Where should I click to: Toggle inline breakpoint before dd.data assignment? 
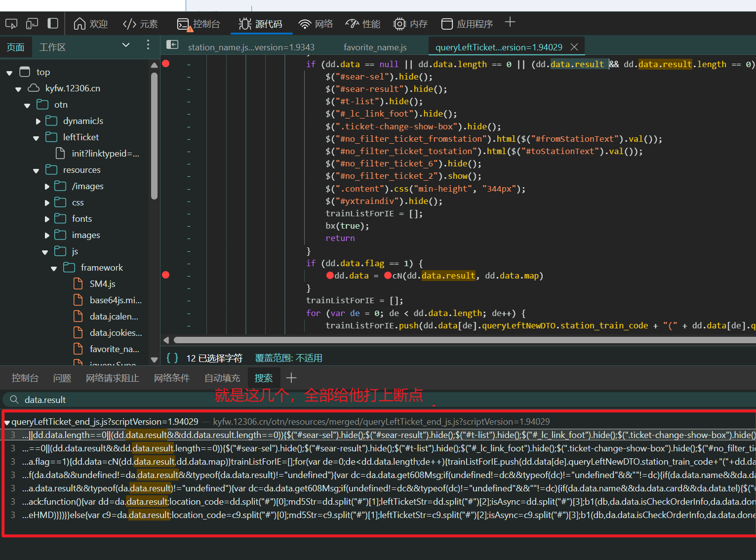click(x=330, y=276)
